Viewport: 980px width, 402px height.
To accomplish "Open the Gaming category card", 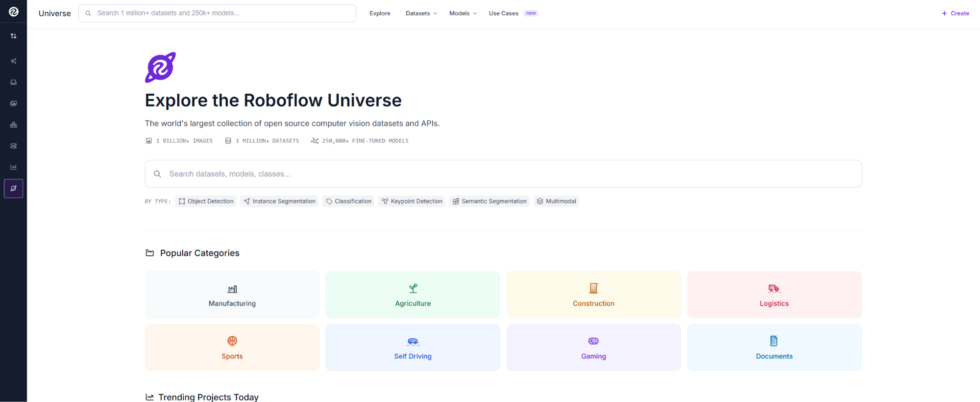I will 593,348.
